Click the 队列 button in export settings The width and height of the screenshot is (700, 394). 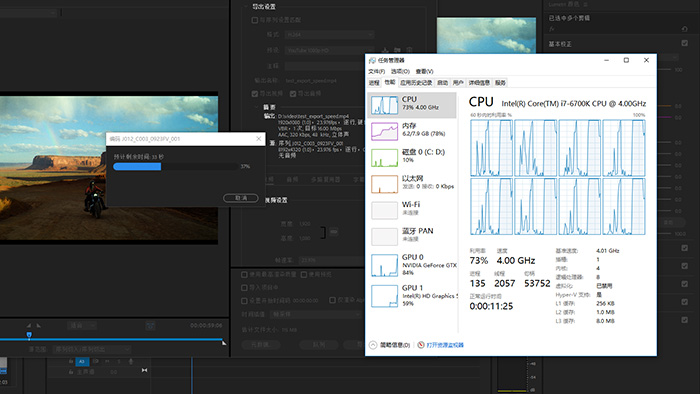318,344
